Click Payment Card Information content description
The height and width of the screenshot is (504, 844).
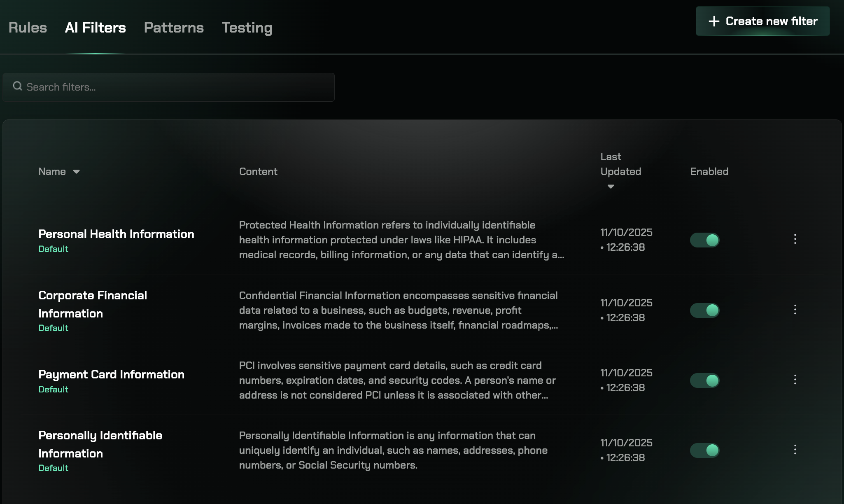(x=397, y=380)
